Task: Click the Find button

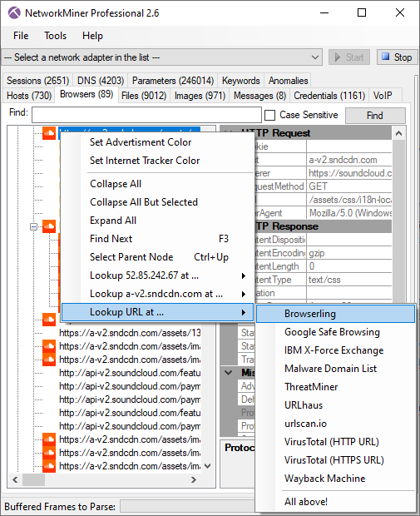Action: (x=375, y=116)
